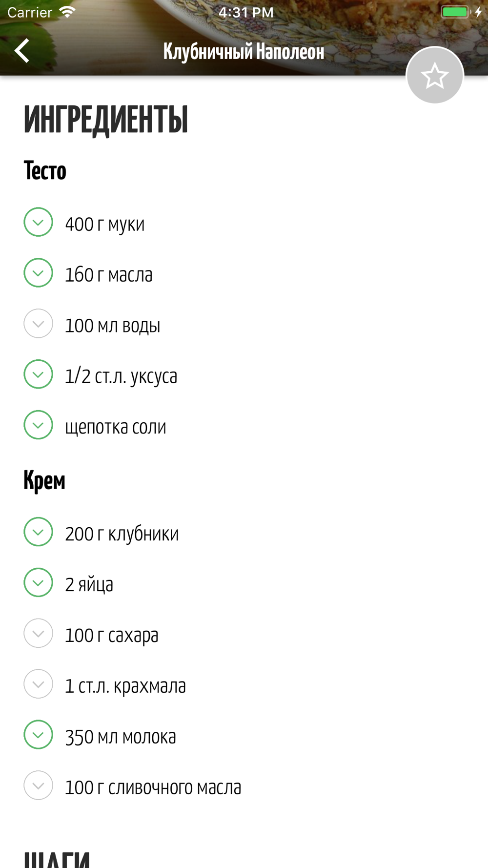This screenshot has width=488, height=868.
Task: Tap the favorite star icon
Action: [434, 76]
